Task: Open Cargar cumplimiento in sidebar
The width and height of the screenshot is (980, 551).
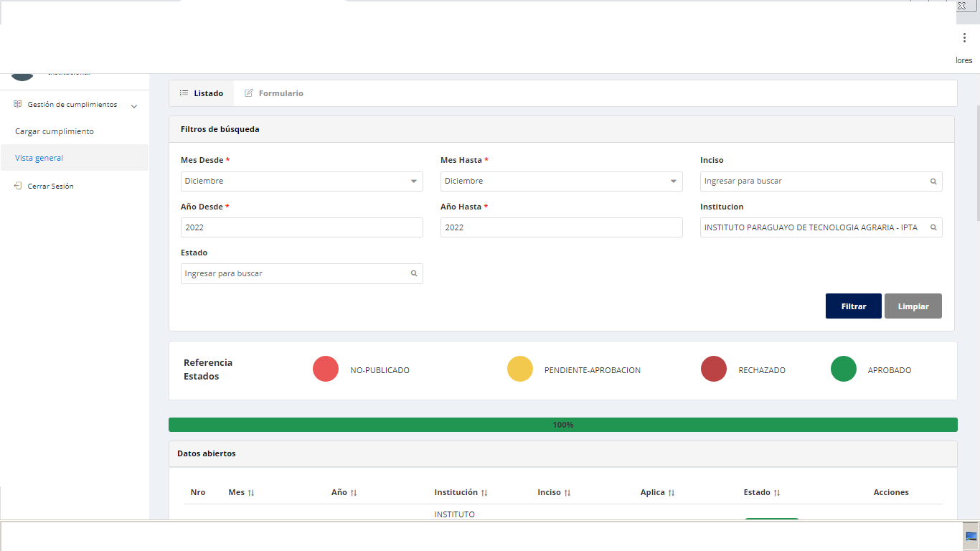Action: coord(55,131)
